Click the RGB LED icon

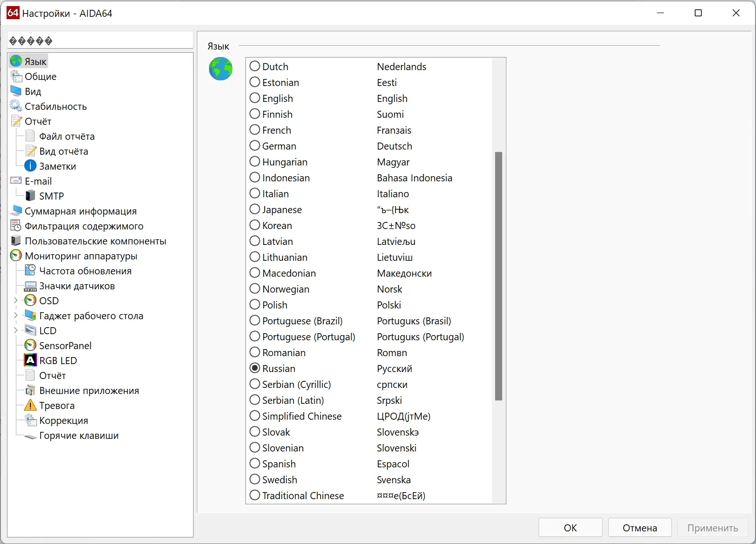[x=30, y=360]
